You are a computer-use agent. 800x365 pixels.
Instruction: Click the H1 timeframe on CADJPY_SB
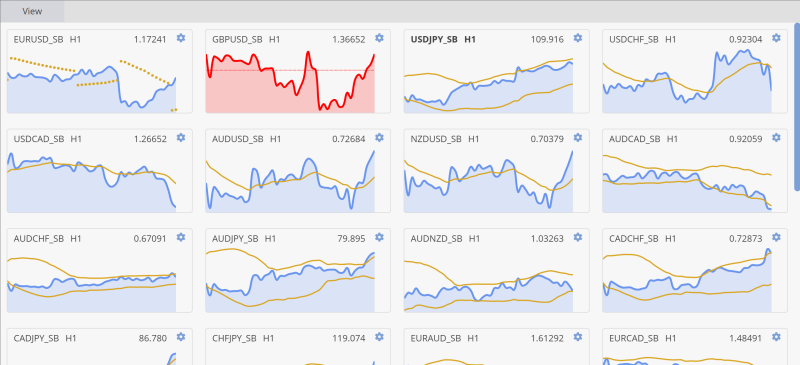coord(70,338)
